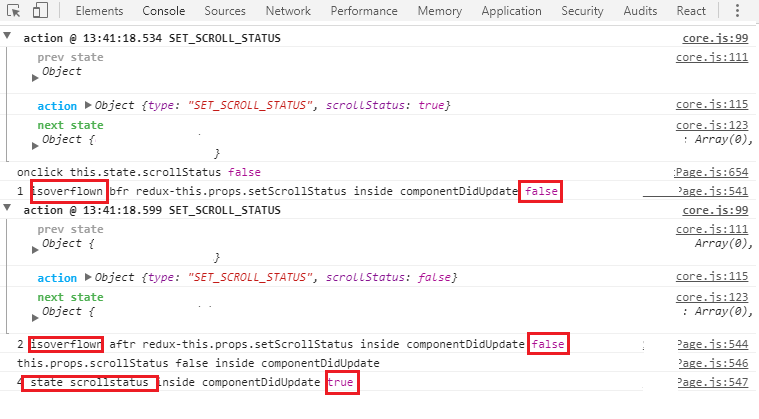Activate the inspect element picker icon
This screenshot has height=419, width=759.
(14, 11)
